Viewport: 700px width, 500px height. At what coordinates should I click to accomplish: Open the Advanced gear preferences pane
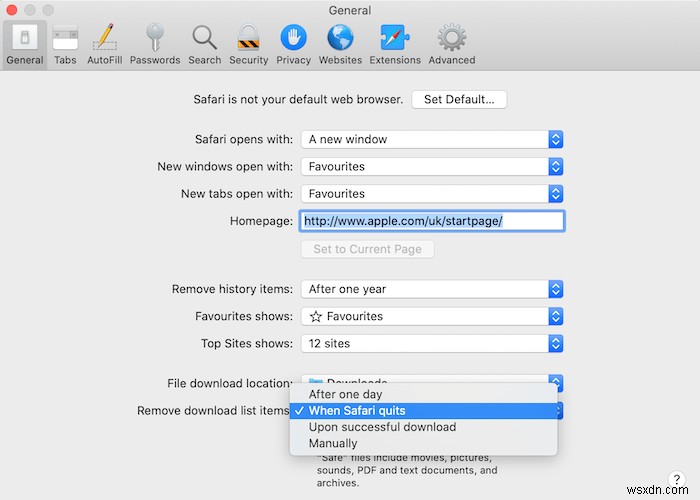[x=452, y=45]
